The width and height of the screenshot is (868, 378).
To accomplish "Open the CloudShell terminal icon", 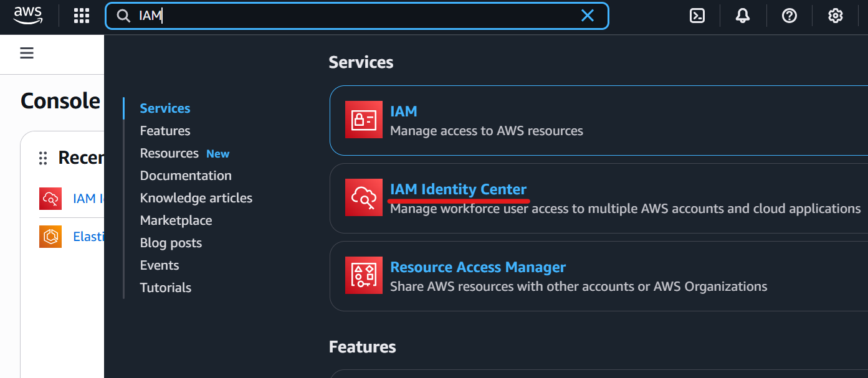I will (697, 16).
